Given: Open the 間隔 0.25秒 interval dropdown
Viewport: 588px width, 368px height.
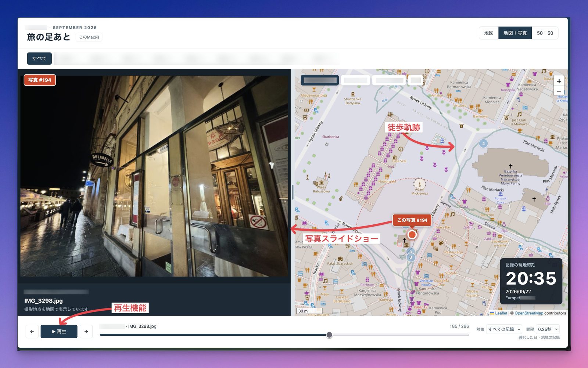Looking at the screenshot, I should tap(548, 329).
